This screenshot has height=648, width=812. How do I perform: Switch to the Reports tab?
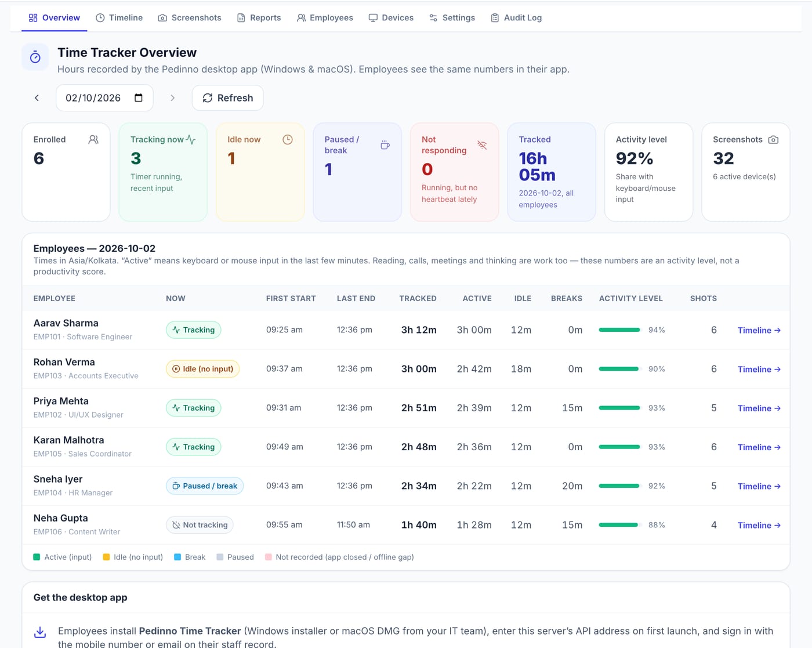tap(259, 18)
